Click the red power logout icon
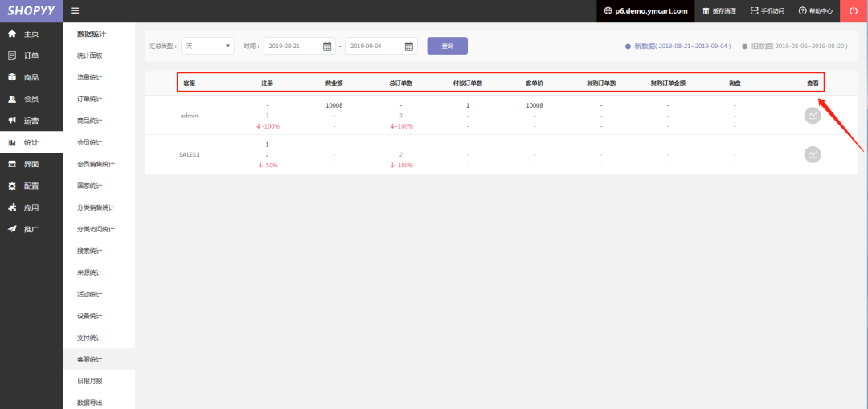868x409 pixels. (854, 10)
